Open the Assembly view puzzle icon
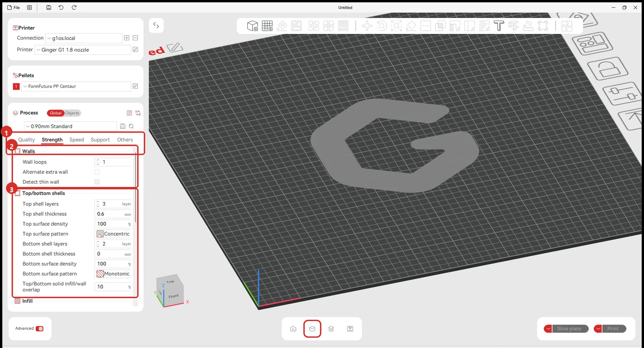 [567, 26]
